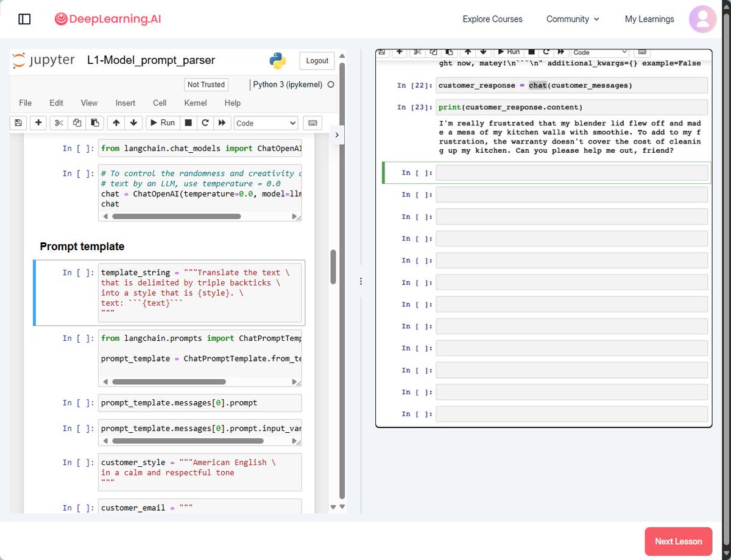The height and width of the screenshot is (560, 731).
Task: Click the In [23] prompt label
Action: (414, 107)
